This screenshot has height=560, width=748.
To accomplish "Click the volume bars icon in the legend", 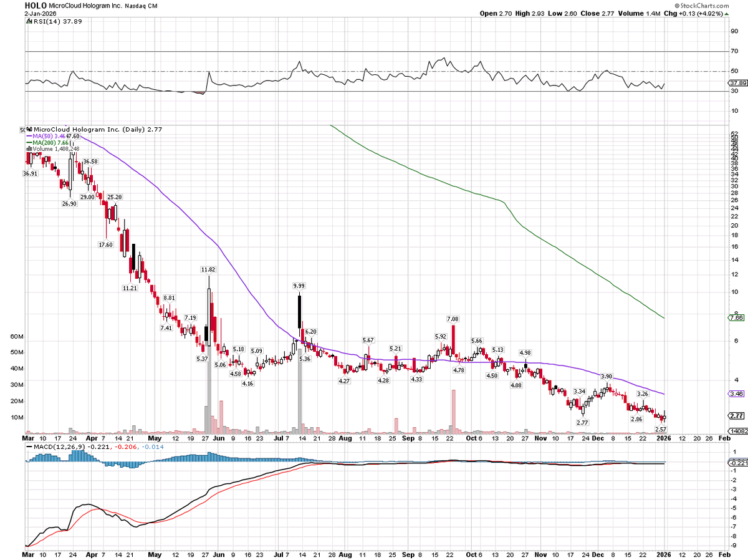I will pyautogui.click(x=28, y=149).
